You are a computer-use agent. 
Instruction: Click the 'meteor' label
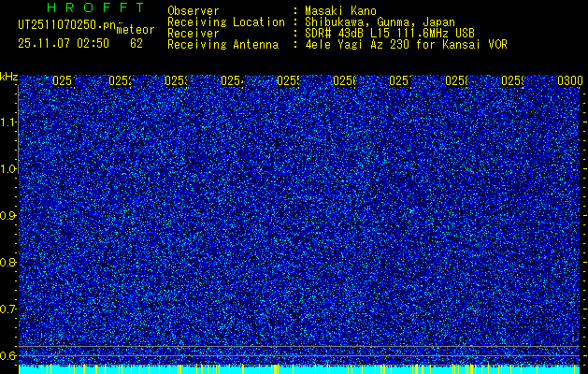click(x=136, y=30)
